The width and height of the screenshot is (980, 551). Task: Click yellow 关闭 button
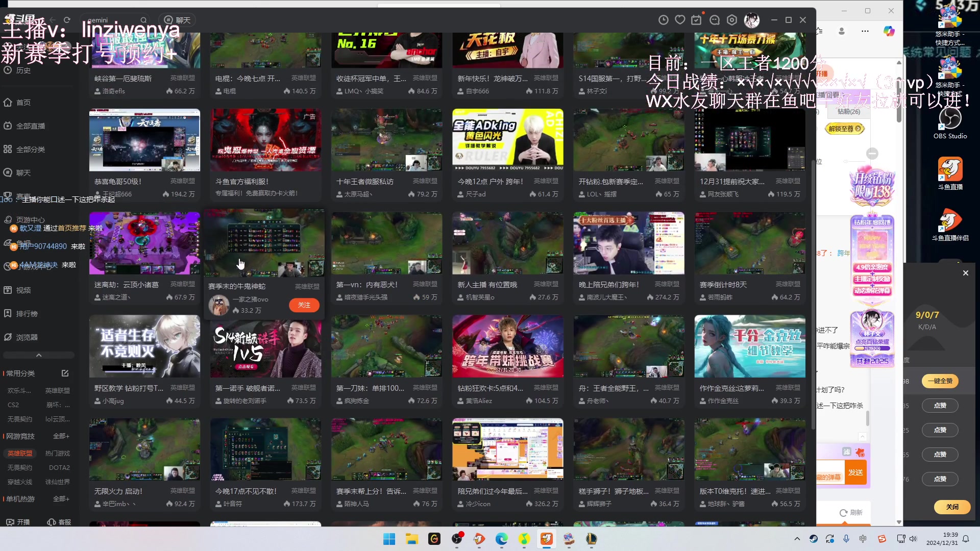pyautogui.click(x=952, y=507)
